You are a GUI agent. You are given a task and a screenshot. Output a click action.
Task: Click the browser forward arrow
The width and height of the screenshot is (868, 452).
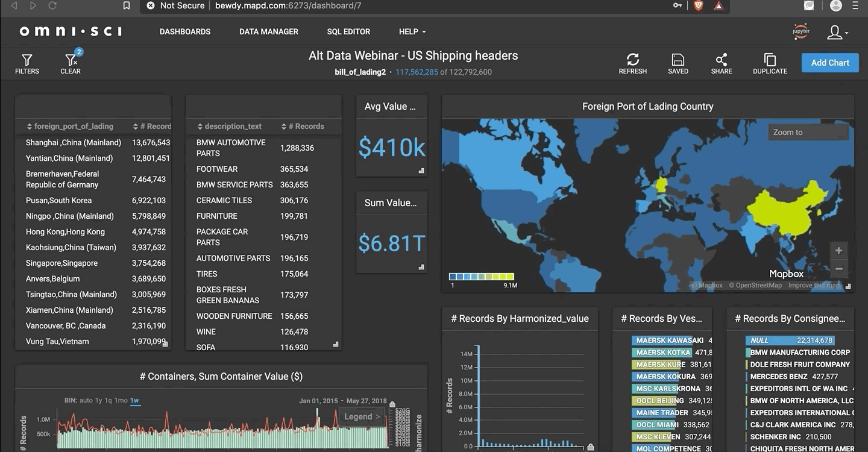point(33,5)
